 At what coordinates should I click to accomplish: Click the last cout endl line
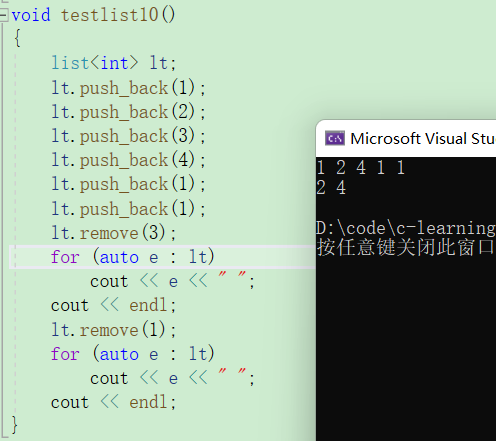[113, 402]
